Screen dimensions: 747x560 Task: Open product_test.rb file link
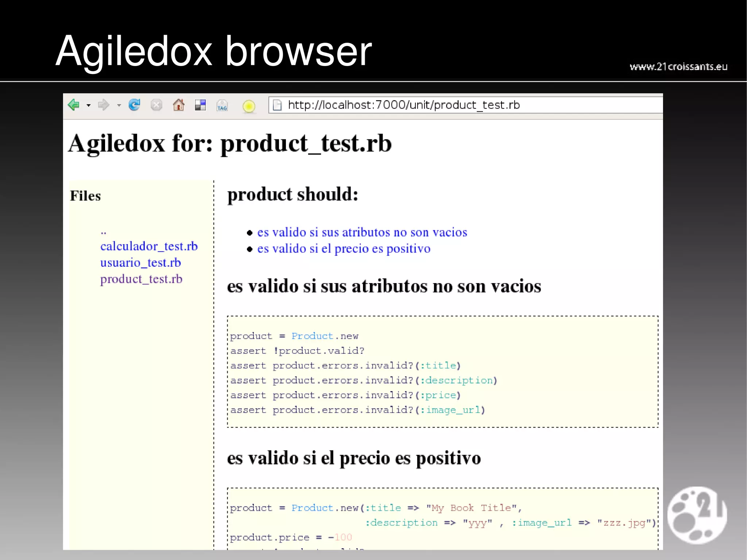coord(141,279)
